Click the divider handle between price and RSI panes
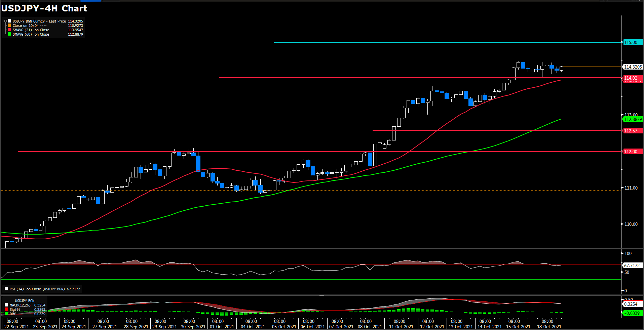This screenshot has width=644, height=330. tap(322, 248)
